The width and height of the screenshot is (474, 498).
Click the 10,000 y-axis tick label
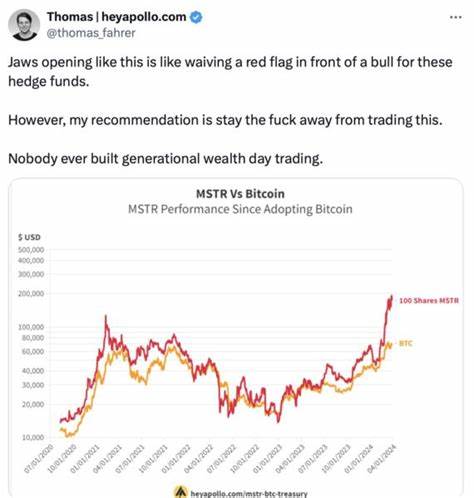point(33,437)
